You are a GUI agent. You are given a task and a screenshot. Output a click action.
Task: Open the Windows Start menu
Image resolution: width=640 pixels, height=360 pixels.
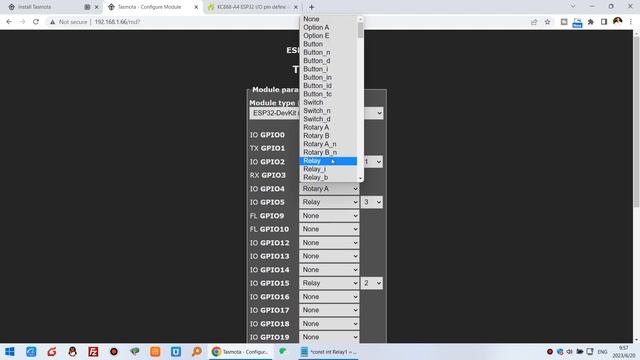[10, 351]
